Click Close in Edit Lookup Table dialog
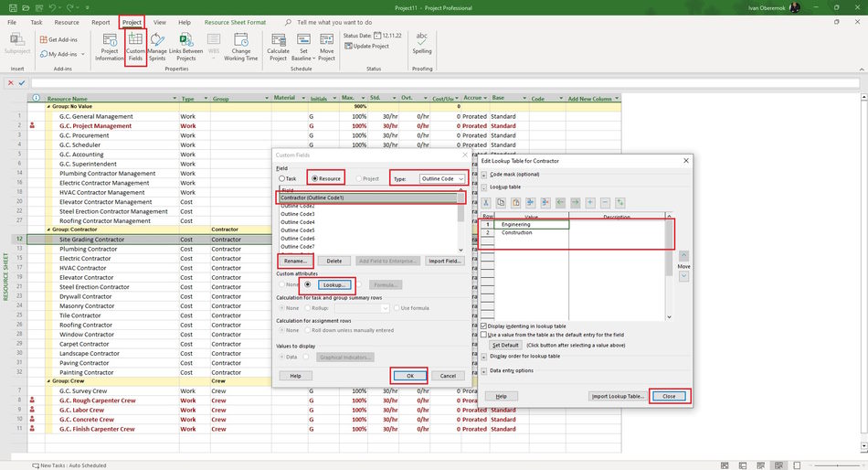The width and height of the screenshot is (868, 470). [x=669, y=396]
